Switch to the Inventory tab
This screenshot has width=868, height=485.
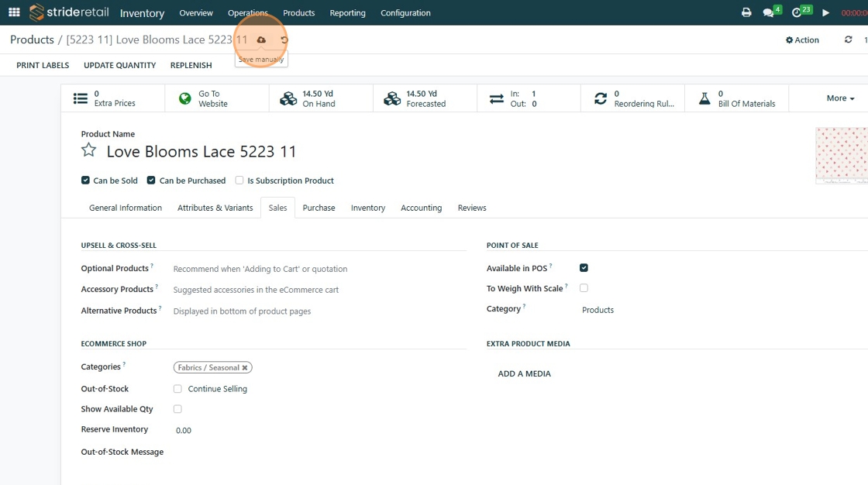[x=368, y=208]
